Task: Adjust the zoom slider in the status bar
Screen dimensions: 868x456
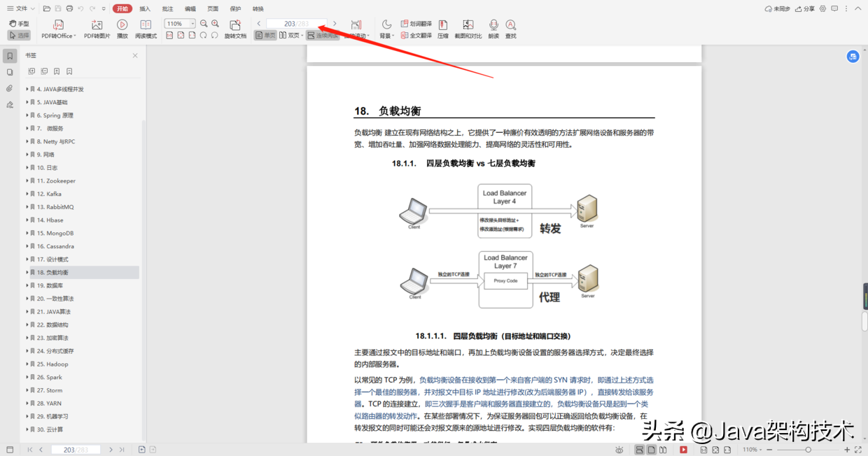Action: [808, 450]
